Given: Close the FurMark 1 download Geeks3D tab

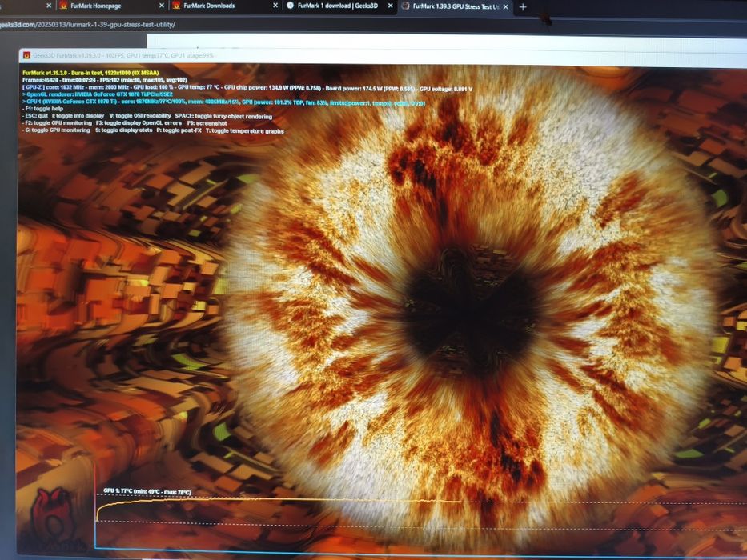Looking at the screenshot, I should (x=390, y=6).
